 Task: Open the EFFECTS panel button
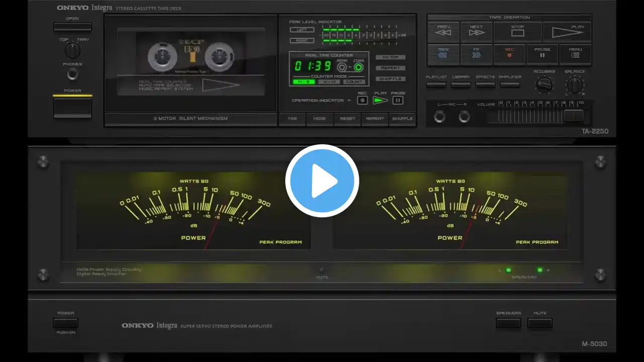[x=485, y=84]
